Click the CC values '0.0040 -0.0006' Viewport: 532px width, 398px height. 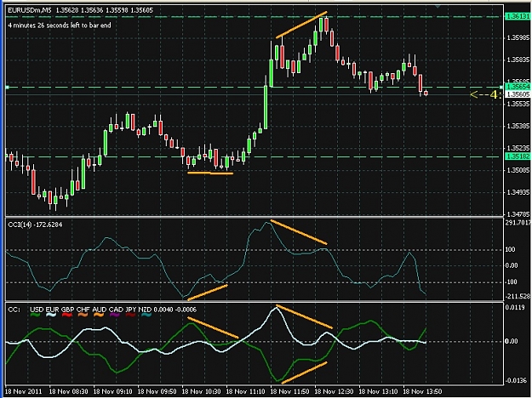point(174,310)
